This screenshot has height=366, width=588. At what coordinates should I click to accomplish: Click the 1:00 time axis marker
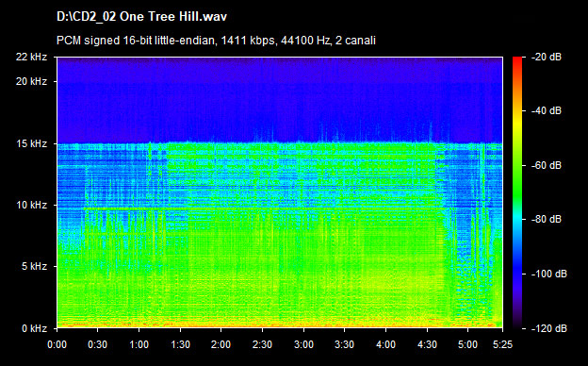139,344
